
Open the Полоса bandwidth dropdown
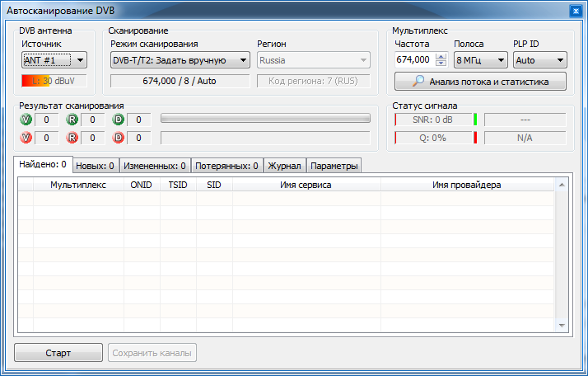coord(480,60)
